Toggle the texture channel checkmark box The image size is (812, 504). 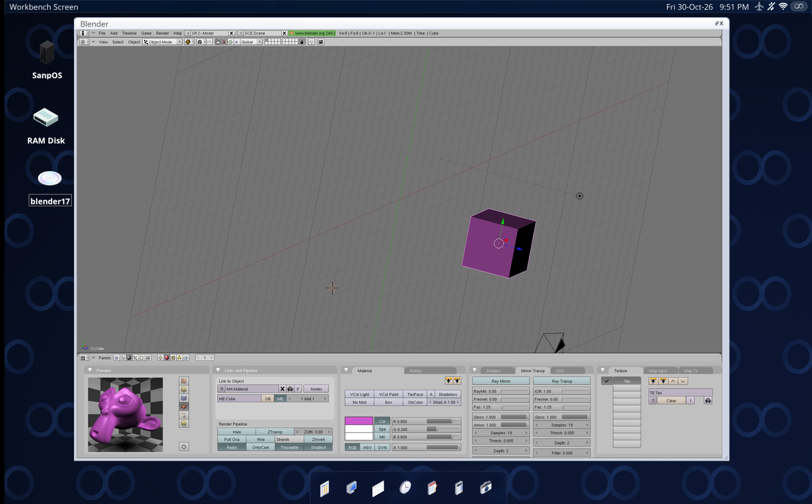[x=607, y=381]
